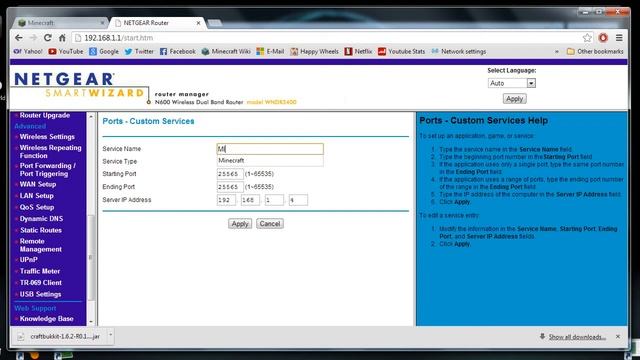
Task: Click the red extension icon in toolbar
Action: 603,38
